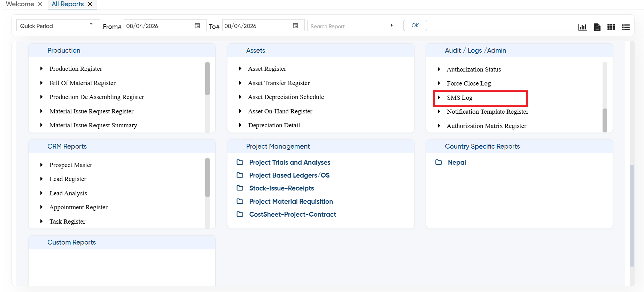The height and width of the screenshot is (292, 644).
Task: Switch to the Welcome tab
Action: click(x=20, y=4)
